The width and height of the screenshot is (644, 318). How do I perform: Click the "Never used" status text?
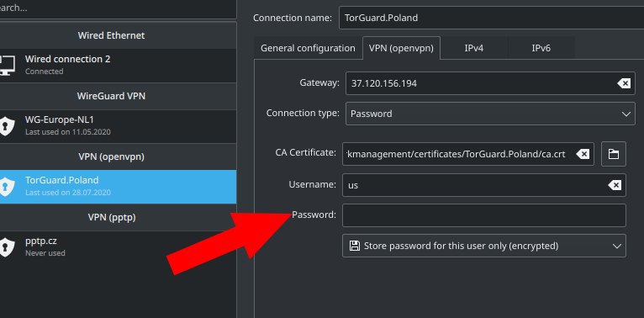point(45,253)
